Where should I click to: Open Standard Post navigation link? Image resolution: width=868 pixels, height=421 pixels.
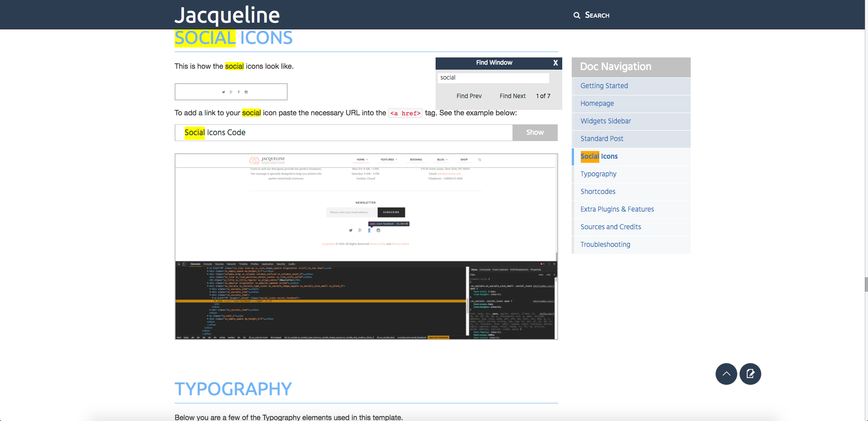602,139
